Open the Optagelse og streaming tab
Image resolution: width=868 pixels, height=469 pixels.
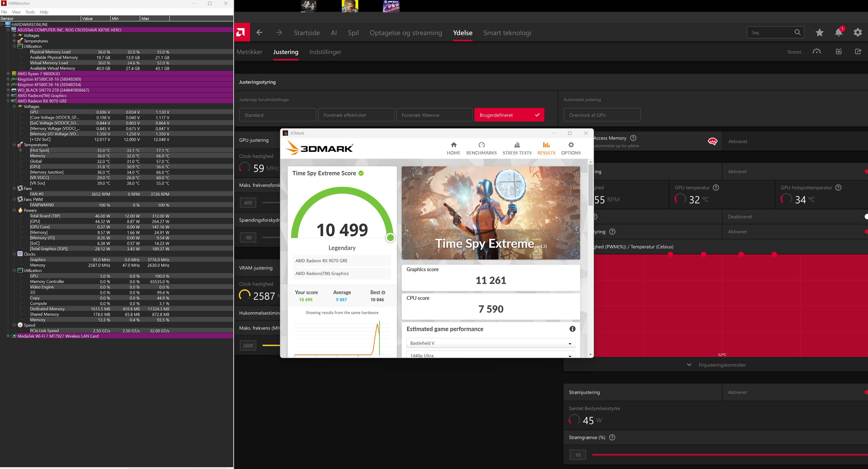(x=406, y=33)
